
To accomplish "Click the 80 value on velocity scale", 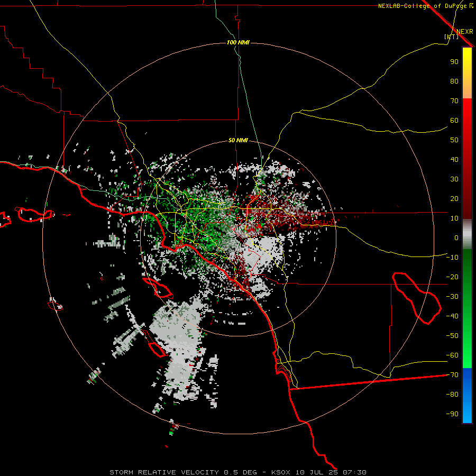I will pos(454,81).
